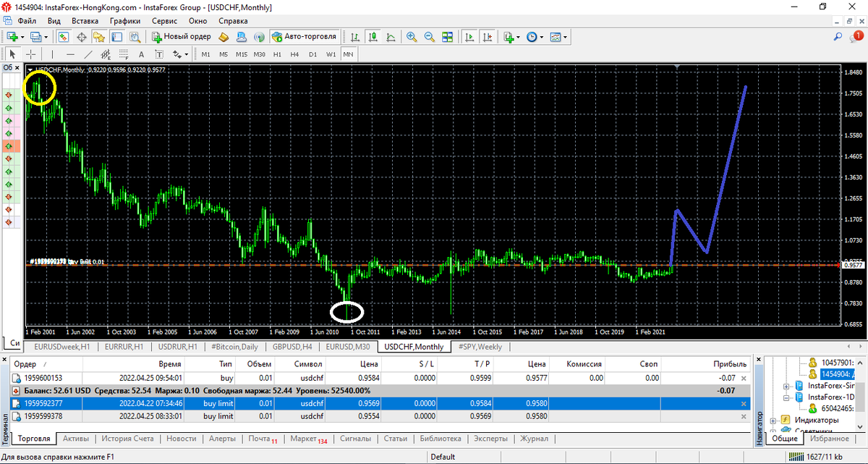Toggle the Navigator panel (star folder icon)
The image size is (868, 464).
[99, 36]
